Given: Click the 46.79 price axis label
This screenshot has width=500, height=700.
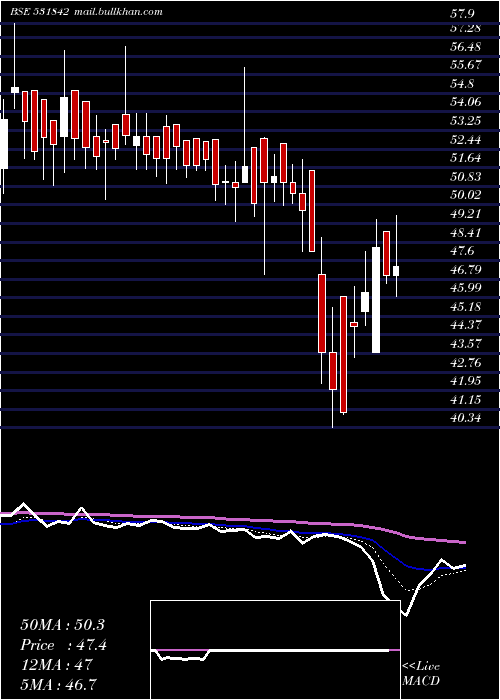Looking at the screenshot, I should coord(466,270).
